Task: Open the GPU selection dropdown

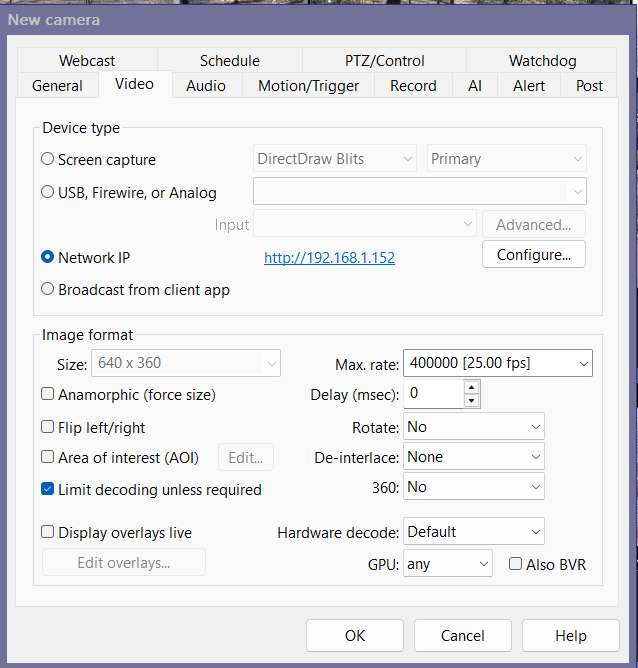Action: [447, 563]
